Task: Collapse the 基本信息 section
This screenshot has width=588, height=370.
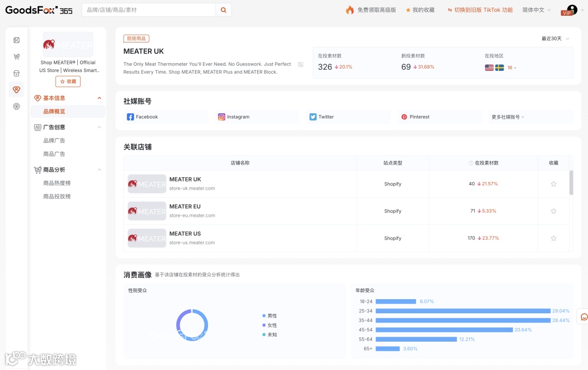Action: pyautogui.click(x=100, y=98)
